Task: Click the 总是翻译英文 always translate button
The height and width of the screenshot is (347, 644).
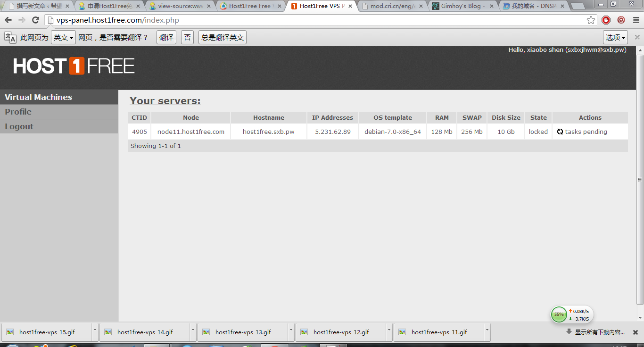Action: (222, 38)
